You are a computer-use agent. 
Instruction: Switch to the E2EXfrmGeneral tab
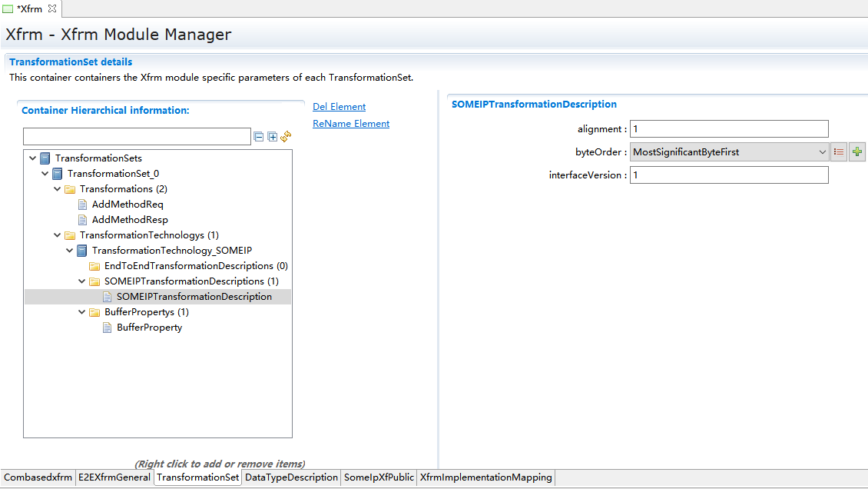[114, 477]
